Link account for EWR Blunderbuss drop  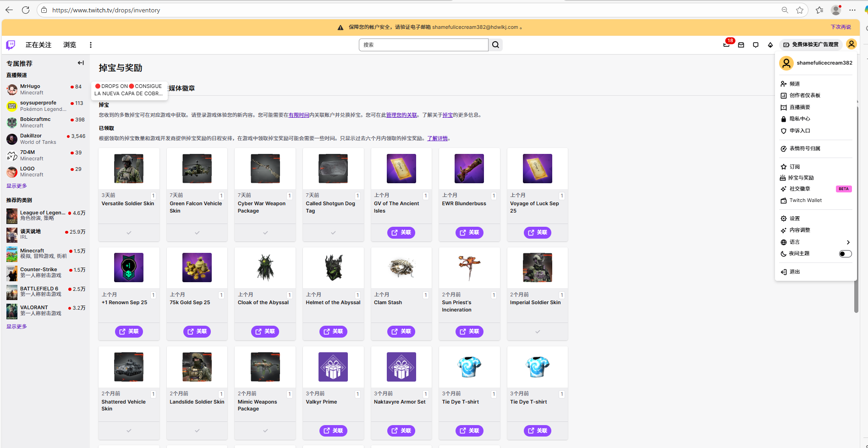tap(469, 233)
